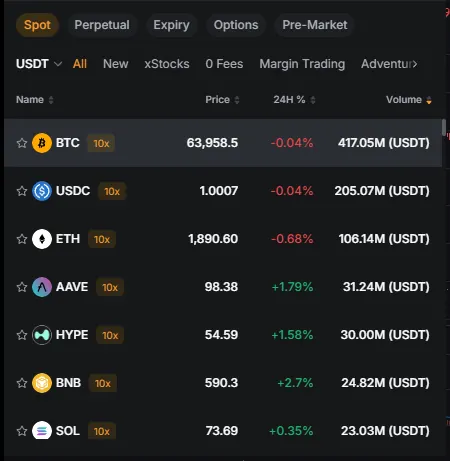Click the AAVE coin logo icon

click(42, 287)
